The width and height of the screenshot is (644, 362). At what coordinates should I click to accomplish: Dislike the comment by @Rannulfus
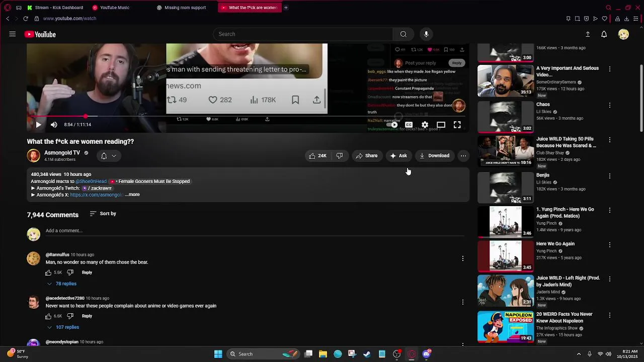tap(70, 273)
